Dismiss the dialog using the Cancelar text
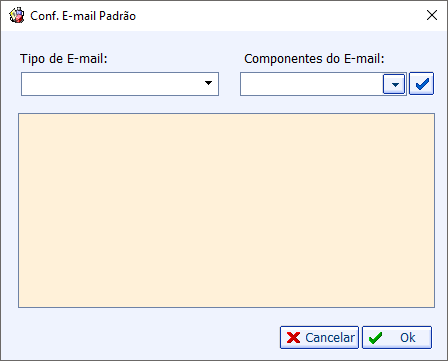 coord(330,338)
